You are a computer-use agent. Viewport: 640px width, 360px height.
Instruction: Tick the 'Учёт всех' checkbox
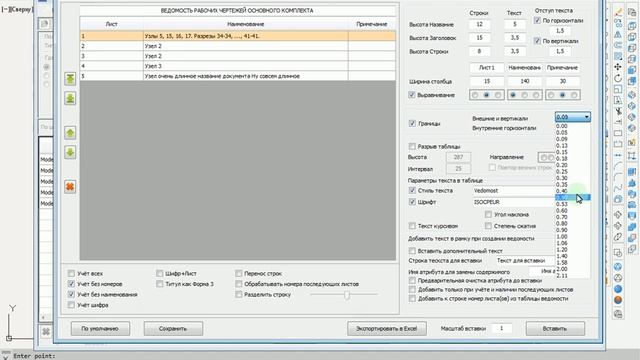(x=71, y=273)
